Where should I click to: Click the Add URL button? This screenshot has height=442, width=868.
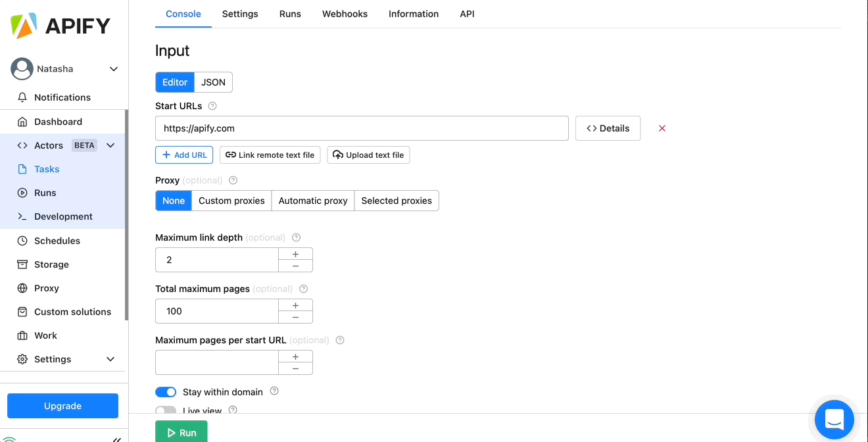point(184,155)
